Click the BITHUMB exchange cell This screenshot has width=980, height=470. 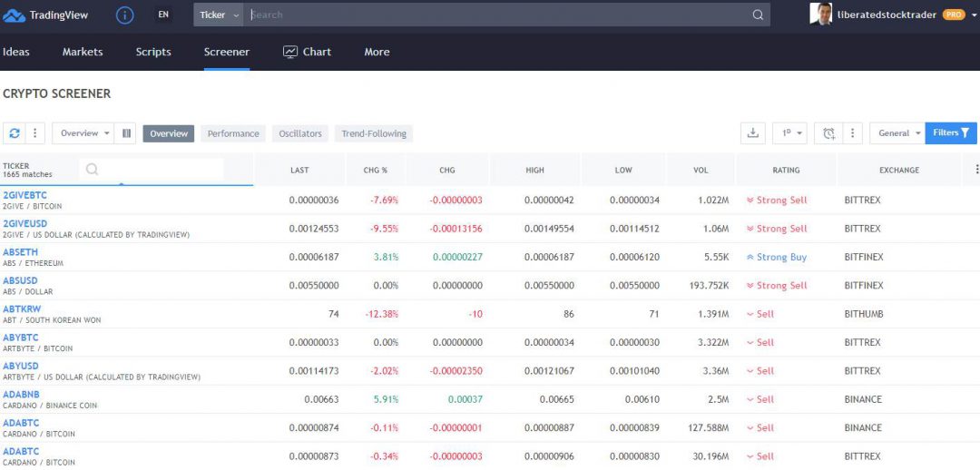864,314
